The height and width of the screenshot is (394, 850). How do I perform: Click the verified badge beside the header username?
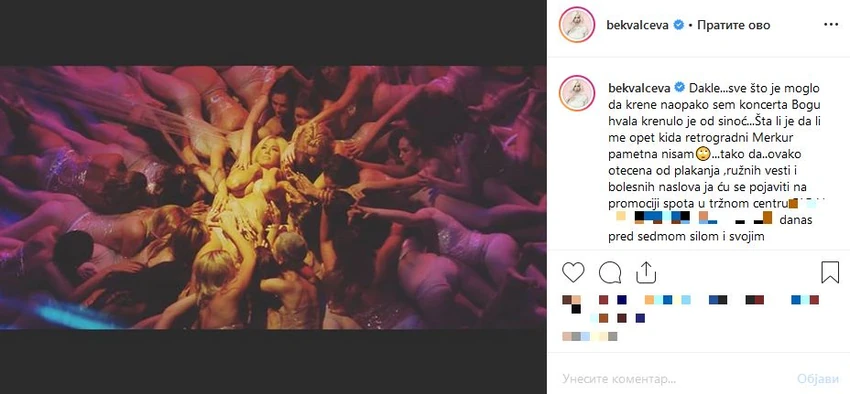click(x=678, y=25)
